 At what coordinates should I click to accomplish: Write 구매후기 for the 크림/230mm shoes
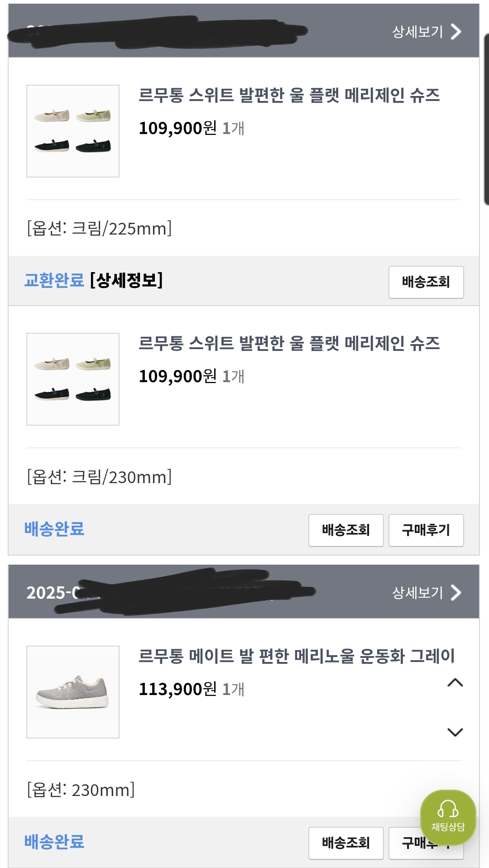(426, 530)
